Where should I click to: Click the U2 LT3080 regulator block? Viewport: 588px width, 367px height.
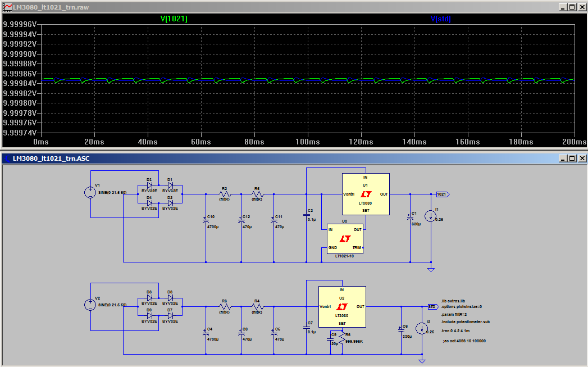point(342,307)
